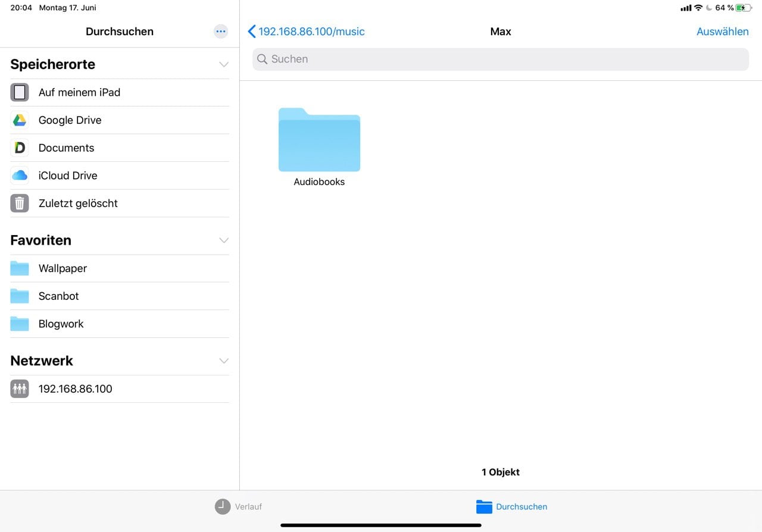Open the Scanbot favorite
This screenshot has width=762, height=532.
[120, 296]
